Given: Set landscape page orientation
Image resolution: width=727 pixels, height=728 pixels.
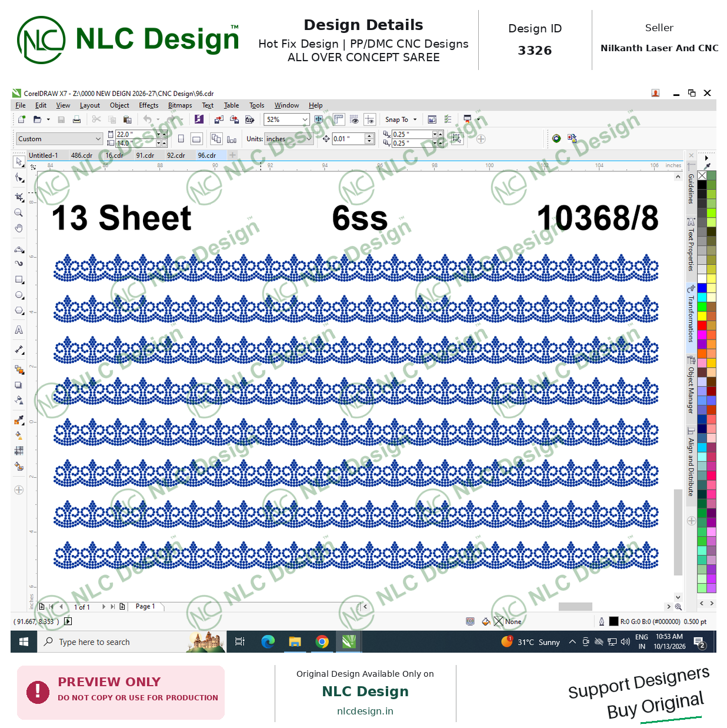Looking at the screenshot, I should pyautogui.click(x=196, y=139).
